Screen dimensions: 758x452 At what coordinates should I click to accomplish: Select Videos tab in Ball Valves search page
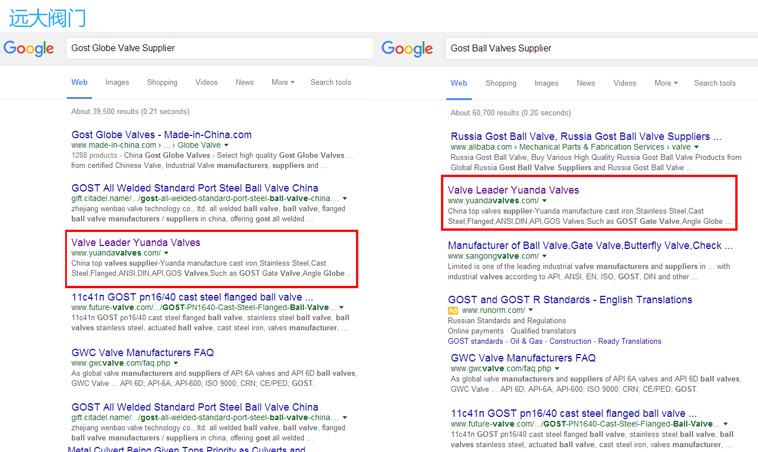625,83
